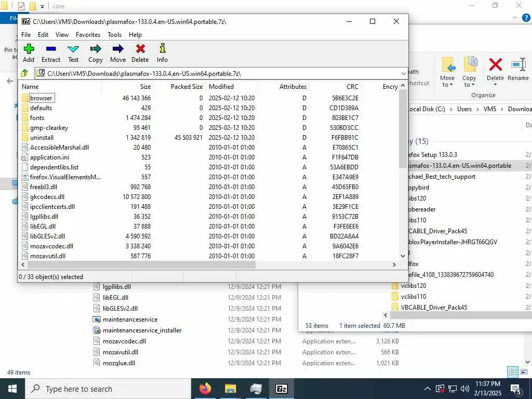Go up one folder level in 7-Zip
The width and height of the screenshot is (532, 399).
pos(24,73)
